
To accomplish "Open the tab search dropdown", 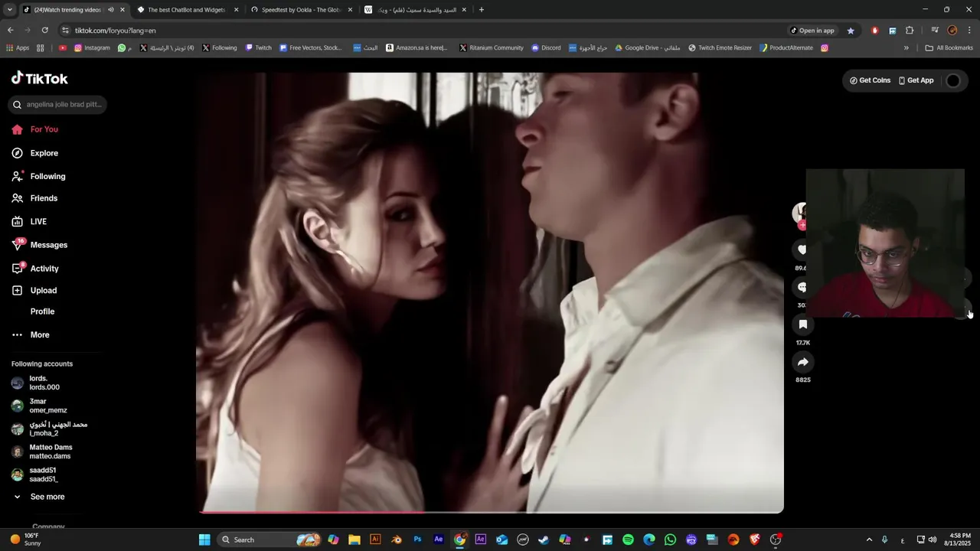I will [x=9, y=10].
